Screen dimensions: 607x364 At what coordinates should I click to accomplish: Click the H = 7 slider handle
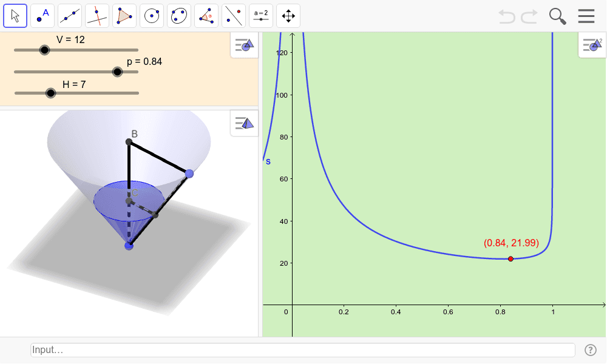click(x=50, y=93)
